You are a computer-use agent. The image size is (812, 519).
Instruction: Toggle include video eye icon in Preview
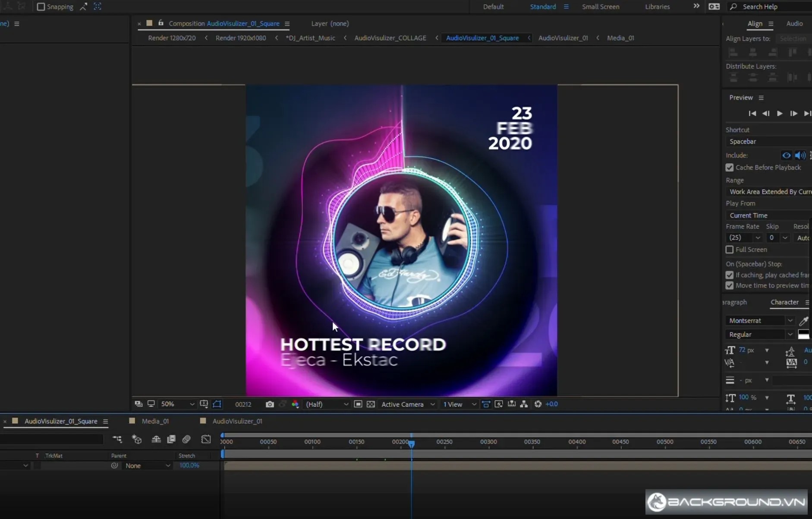click(x=787, y=155)
